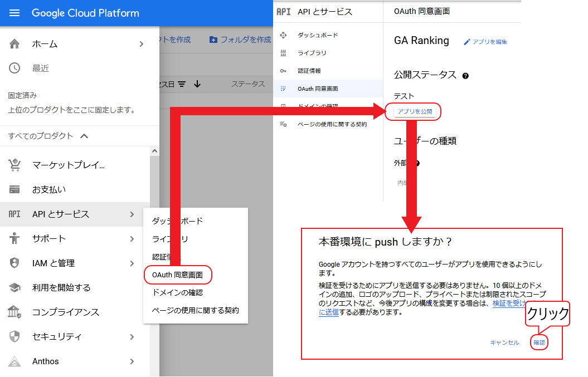The image size is (588, 377).
Task: Click the Support person icon
Action: point(14,239)
